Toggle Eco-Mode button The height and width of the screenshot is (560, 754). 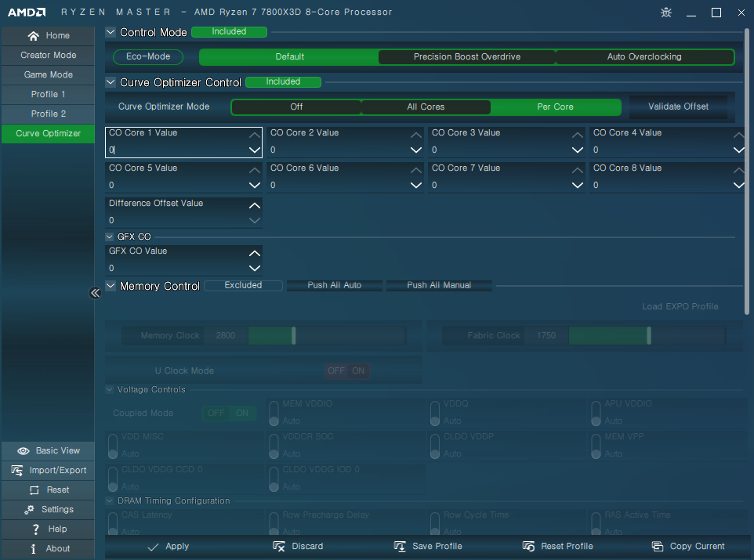[x=148, y=56]
